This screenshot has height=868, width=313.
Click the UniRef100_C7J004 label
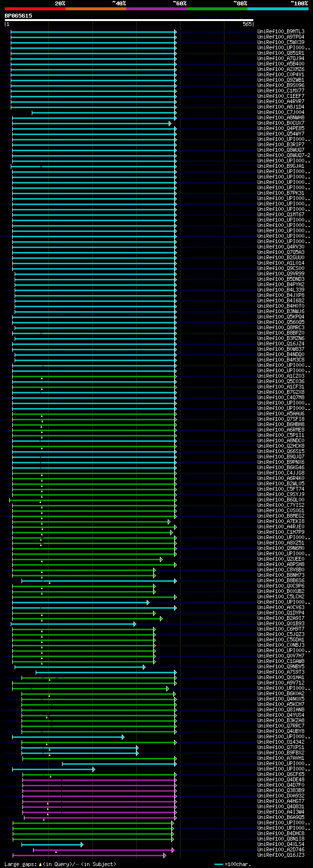pyautogui.click(x=281, y=113)
